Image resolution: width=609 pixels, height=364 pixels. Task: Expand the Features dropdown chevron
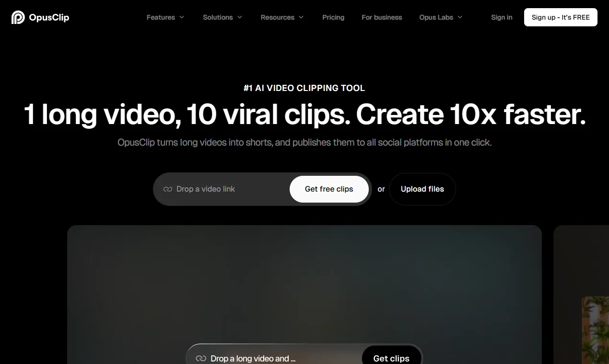[182, 17]
